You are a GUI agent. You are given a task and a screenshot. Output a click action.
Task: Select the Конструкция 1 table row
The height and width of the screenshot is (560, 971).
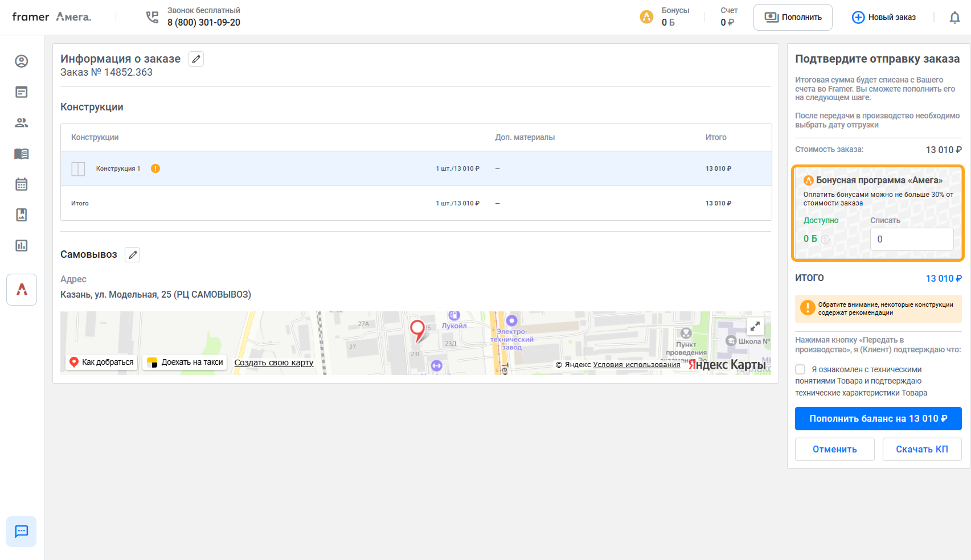(416, 168)
